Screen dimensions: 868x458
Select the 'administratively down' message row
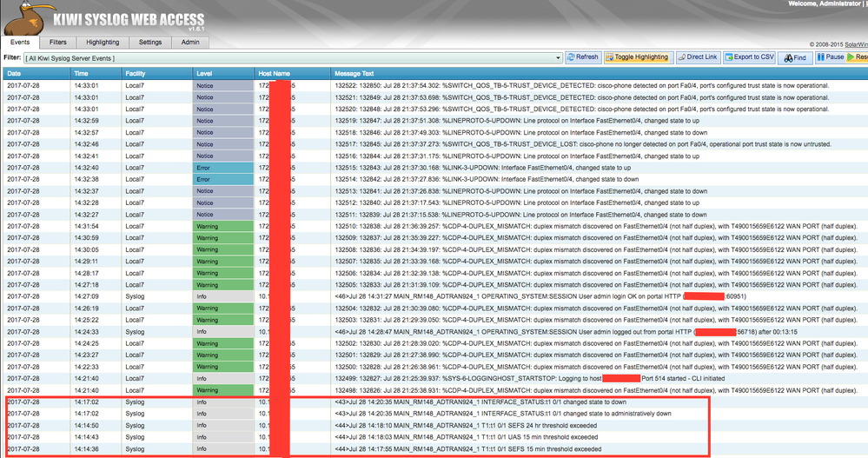[x=503, y=414]
